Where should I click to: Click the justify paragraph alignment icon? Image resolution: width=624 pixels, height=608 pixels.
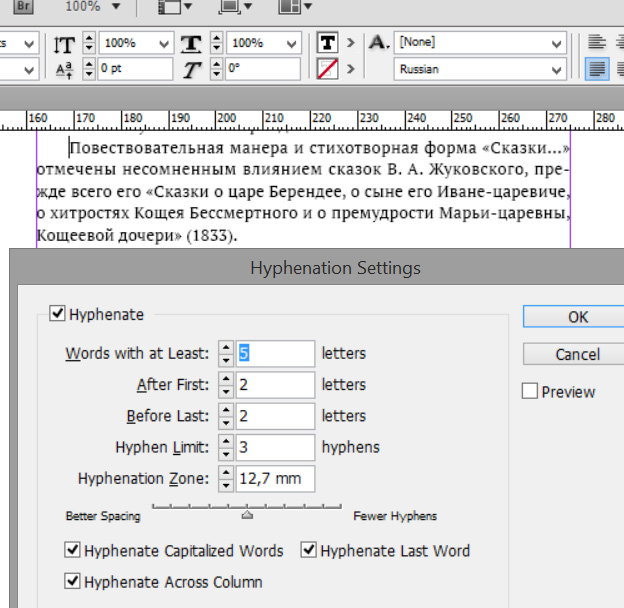[597, 70]
